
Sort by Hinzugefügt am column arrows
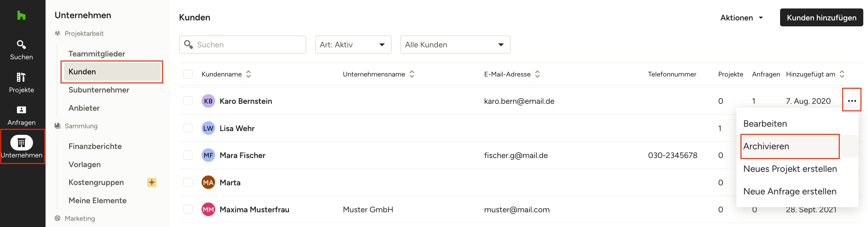(x=842, y=74)
